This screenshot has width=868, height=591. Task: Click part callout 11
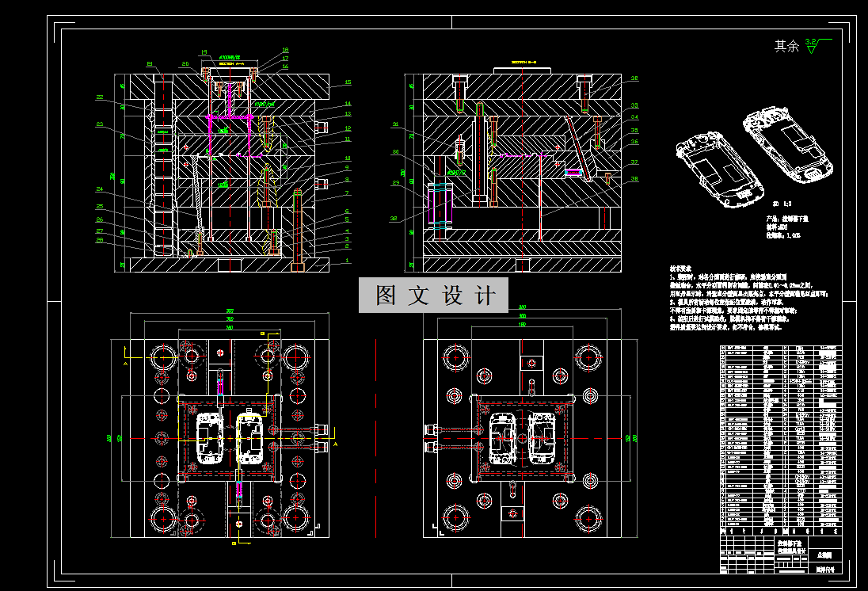tap(348, 139)
